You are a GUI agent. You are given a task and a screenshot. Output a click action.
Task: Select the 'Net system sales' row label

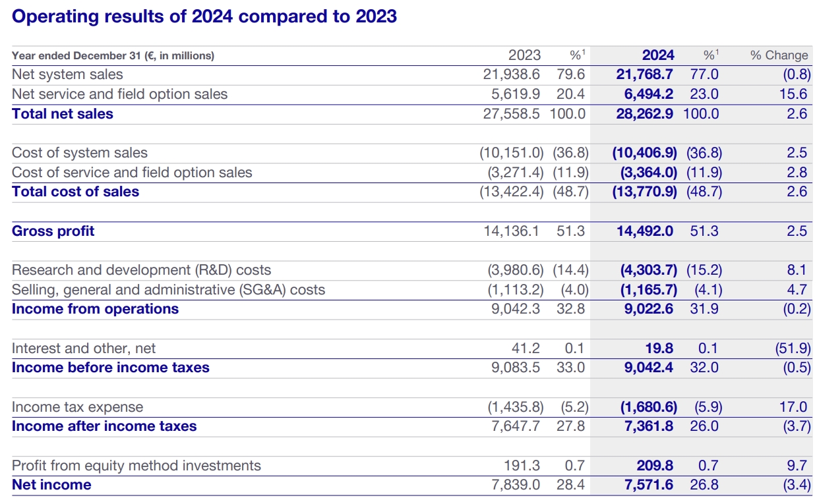(67, 74)
